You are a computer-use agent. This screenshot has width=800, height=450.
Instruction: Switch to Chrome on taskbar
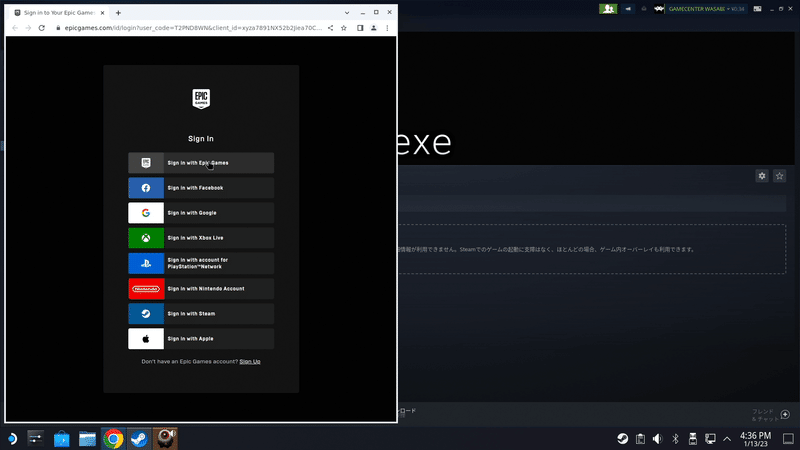click(113, 439)
